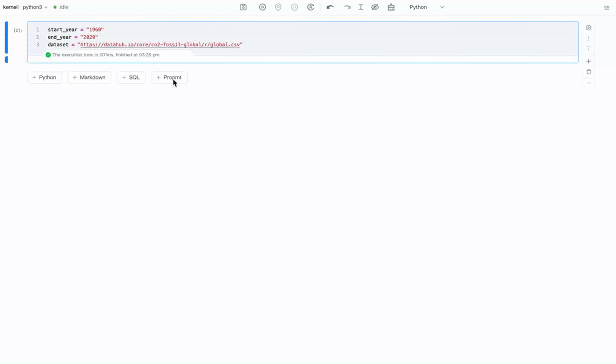Clear outputs with the broom icon
The height and width of the screenshot is (364, 616).
pyautogui.click(x=391, y=7)
